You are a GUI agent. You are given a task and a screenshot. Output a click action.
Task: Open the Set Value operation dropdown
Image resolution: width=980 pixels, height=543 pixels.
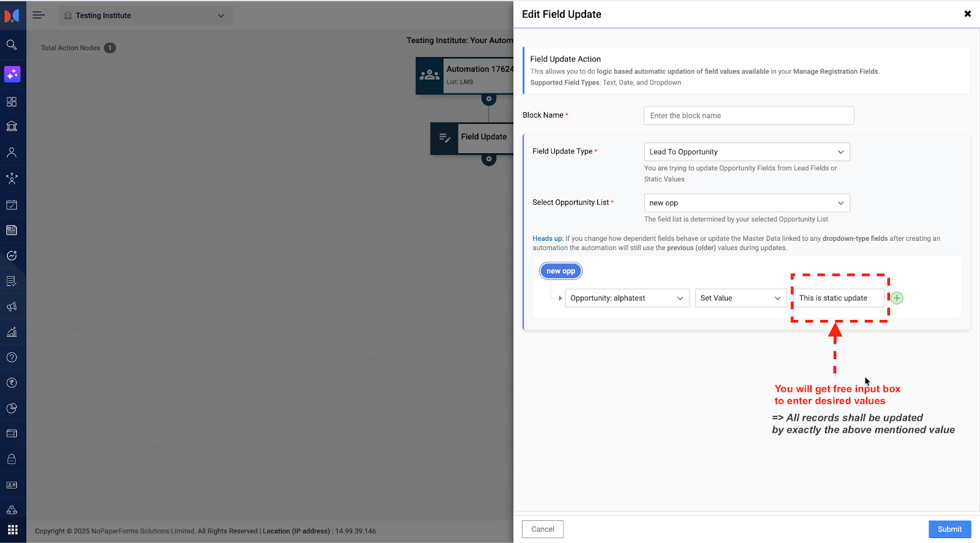click(741, 298)
